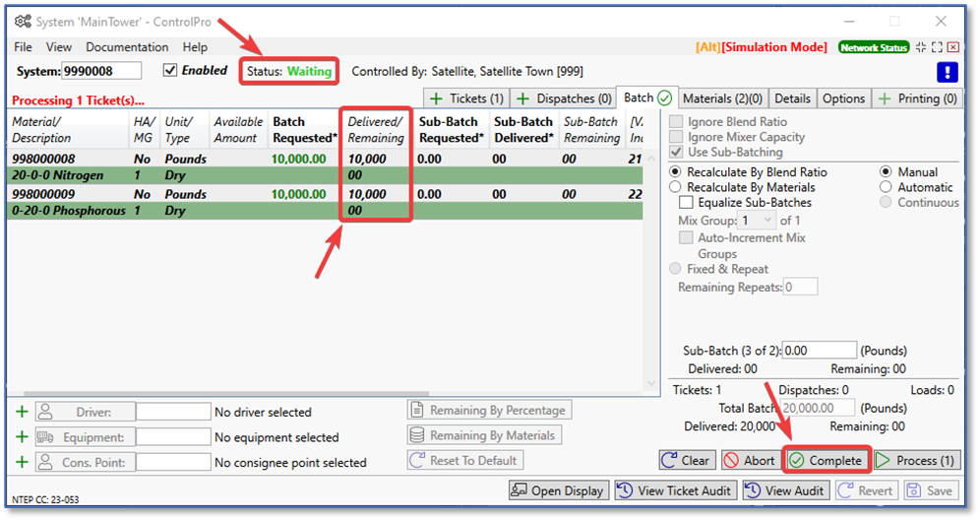Switch to the Tickets (1) tab
980x521 pixels.
tap(466, 98)
